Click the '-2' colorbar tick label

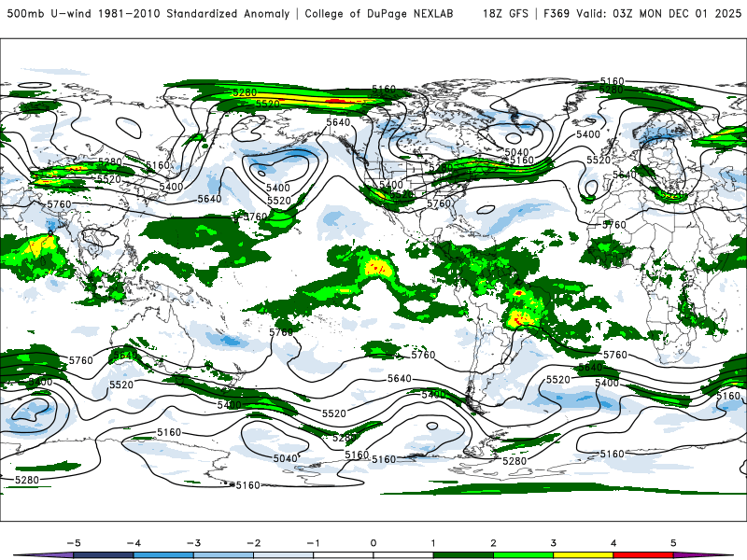[253, 543]
